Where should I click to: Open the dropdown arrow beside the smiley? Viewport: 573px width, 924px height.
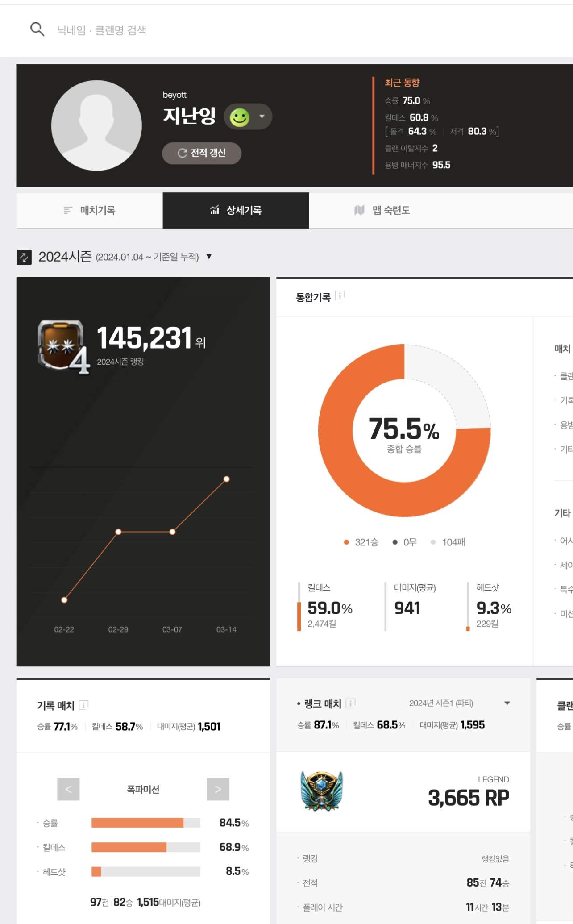[262, 117]
